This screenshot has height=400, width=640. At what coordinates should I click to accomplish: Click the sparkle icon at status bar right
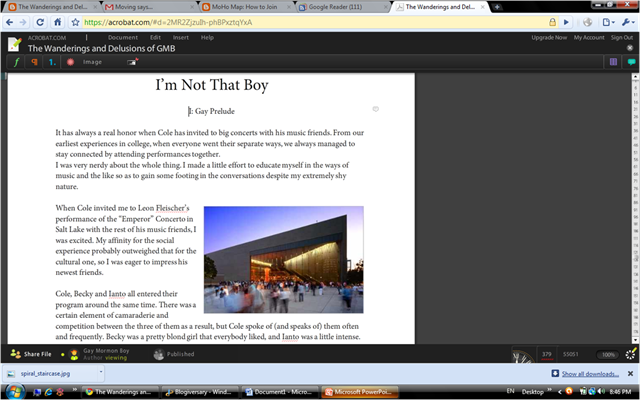click(x=631, y=353)
